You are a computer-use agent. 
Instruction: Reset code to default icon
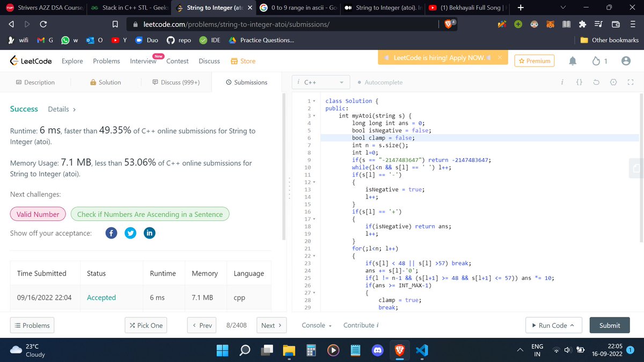click(x=596, y=83)
